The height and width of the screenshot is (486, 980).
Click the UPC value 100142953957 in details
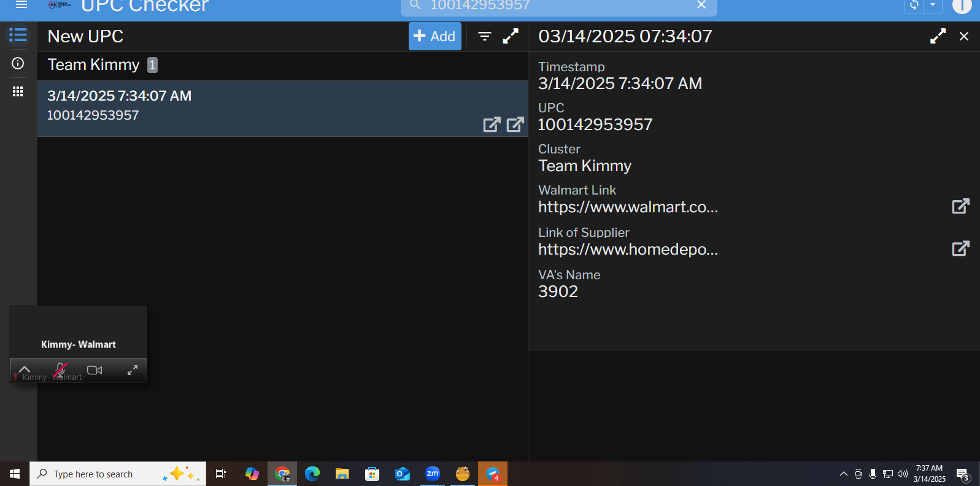pos(595,125)
